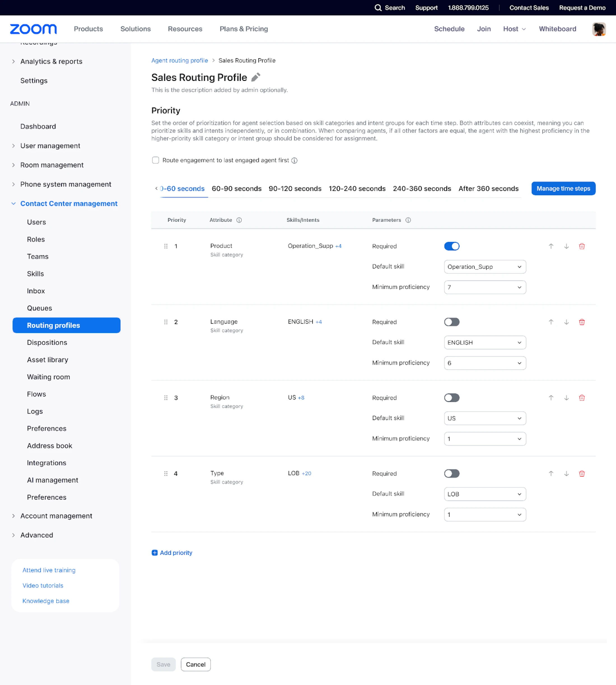Open Product minimum proficiency dropdown

(x=485, y=287)
